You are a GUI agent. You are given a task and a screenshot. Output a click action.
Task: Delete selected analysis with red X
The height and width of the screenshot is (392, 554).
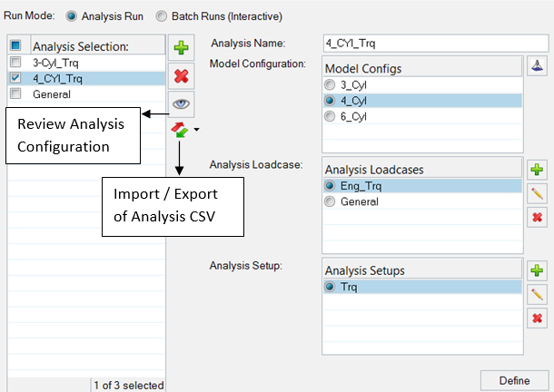[180, 76]
